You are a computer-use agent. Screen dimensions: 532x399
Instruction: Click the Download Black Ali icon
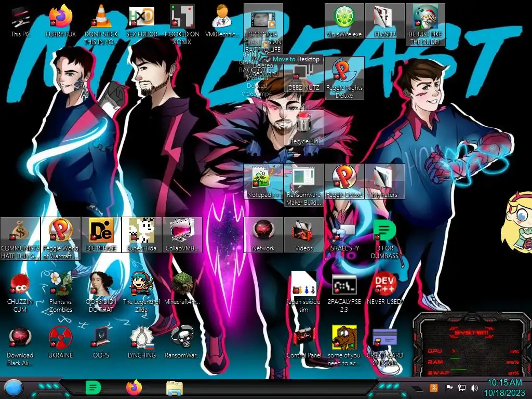[x=20, y=345]
